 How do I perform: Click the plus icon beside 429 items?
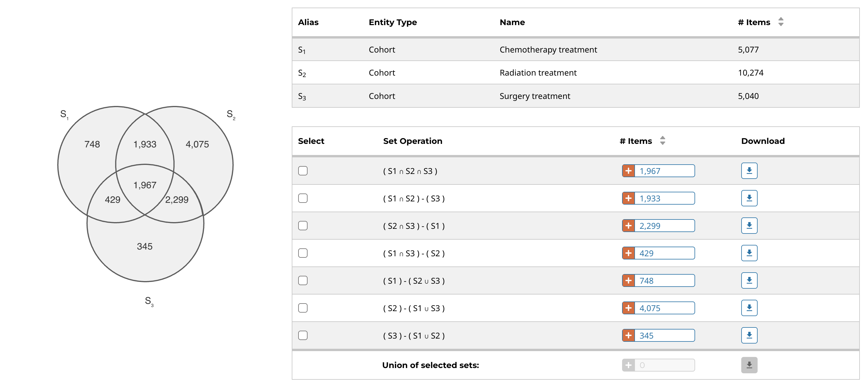(628, 253)
